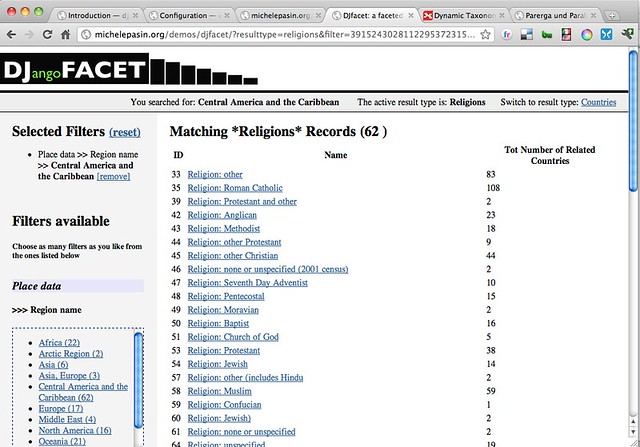This screenshot has width=640, height=447.
Task: Open the 'Religion: Jewish)' record ID 60
Action: tap(219, 418)
